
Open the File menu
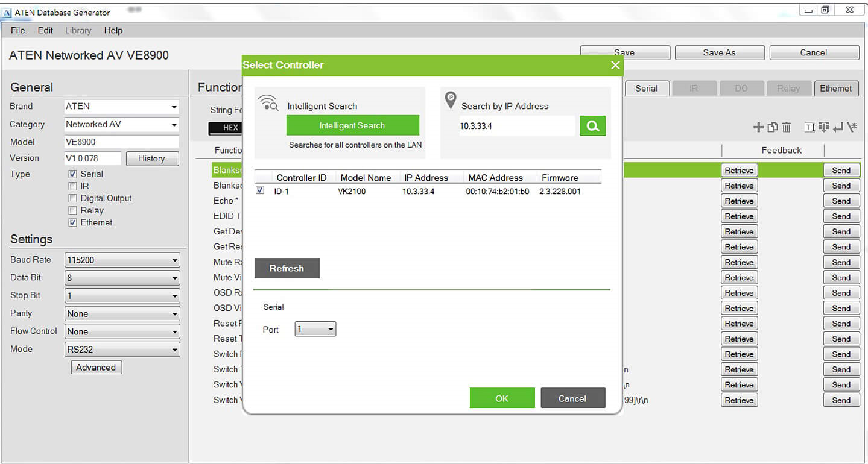[x=17, y=30]
